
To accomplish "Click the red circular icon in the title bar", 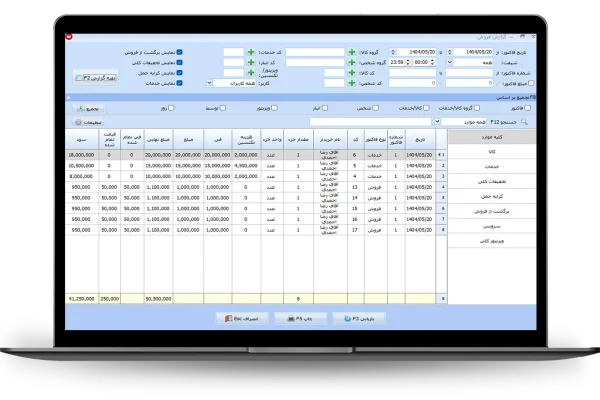I will (x=69, y=37).
